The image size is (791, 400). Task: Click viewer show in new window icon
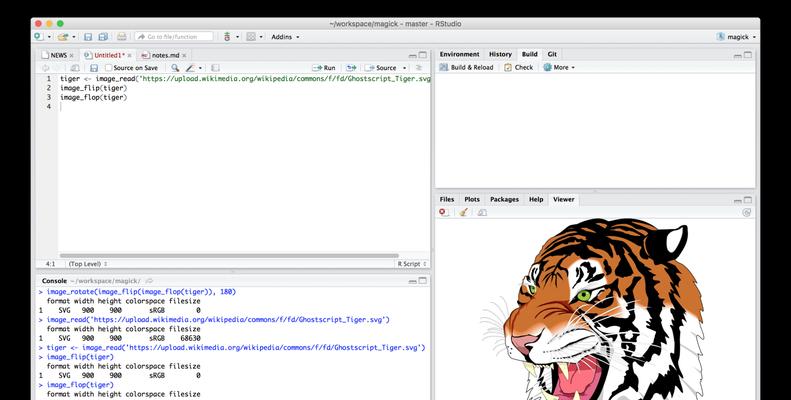coord(482,212)
